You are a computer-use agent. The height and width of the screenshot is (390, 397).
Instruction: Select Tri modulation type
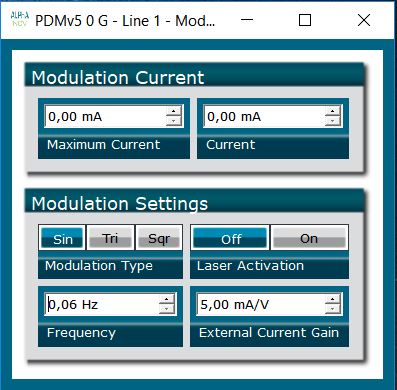pos(110,238)
